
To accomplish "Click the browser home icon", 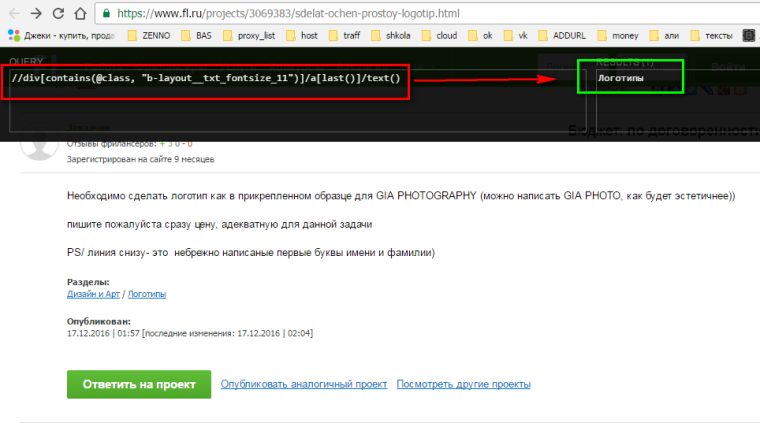I will 85,14.
